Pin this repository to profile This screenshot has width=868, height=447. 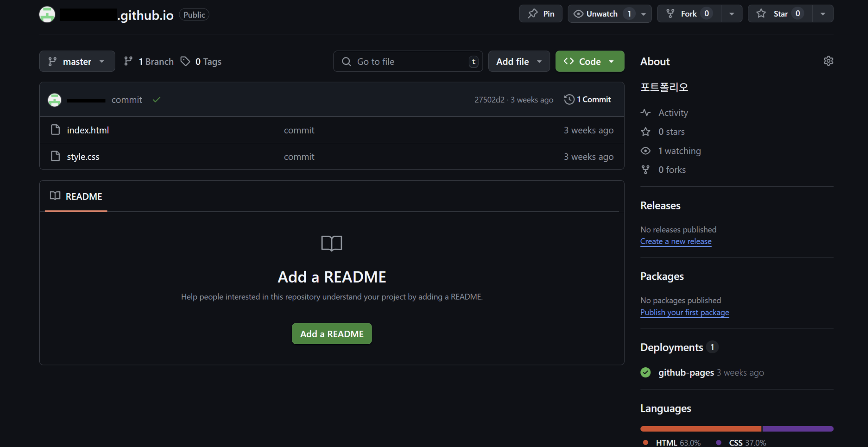(541, 14)
